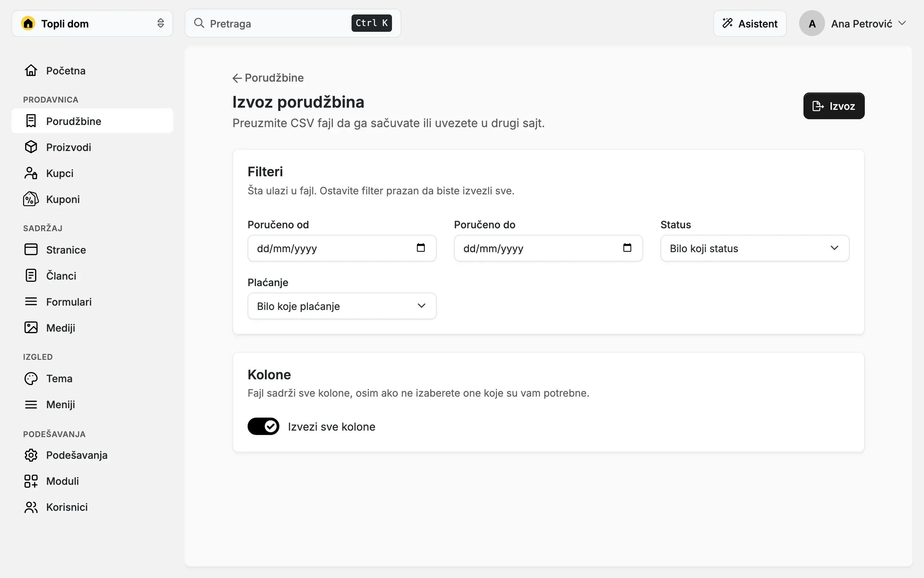The height and width of the screenshot is (578, 924).
Task: Click the Izvezi sve kolone label
Action: 331,426
